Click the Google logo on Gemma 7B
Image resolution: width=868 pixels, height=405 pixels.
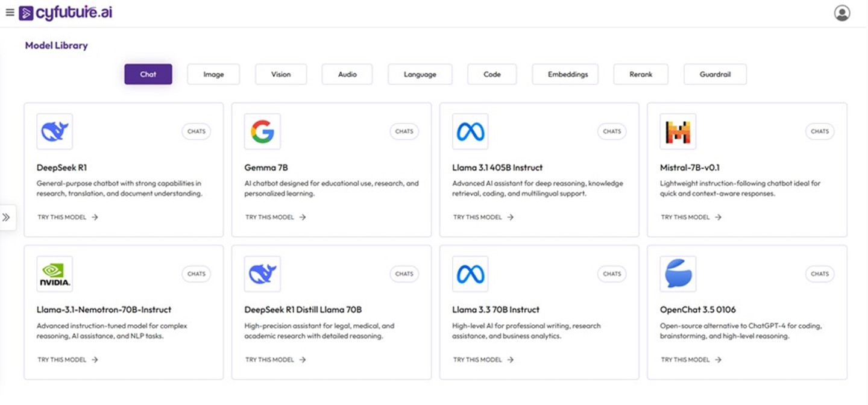click(x=262, y=131)
